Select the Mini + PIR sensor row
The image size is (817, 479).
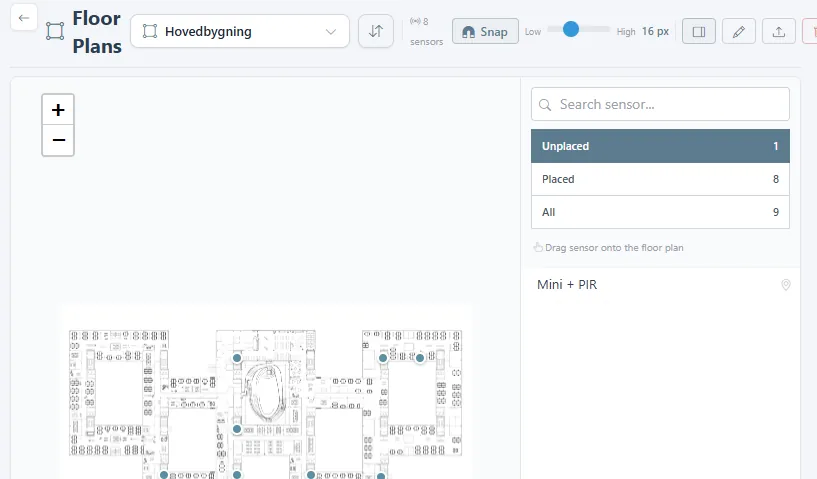[x=660, y=285]
